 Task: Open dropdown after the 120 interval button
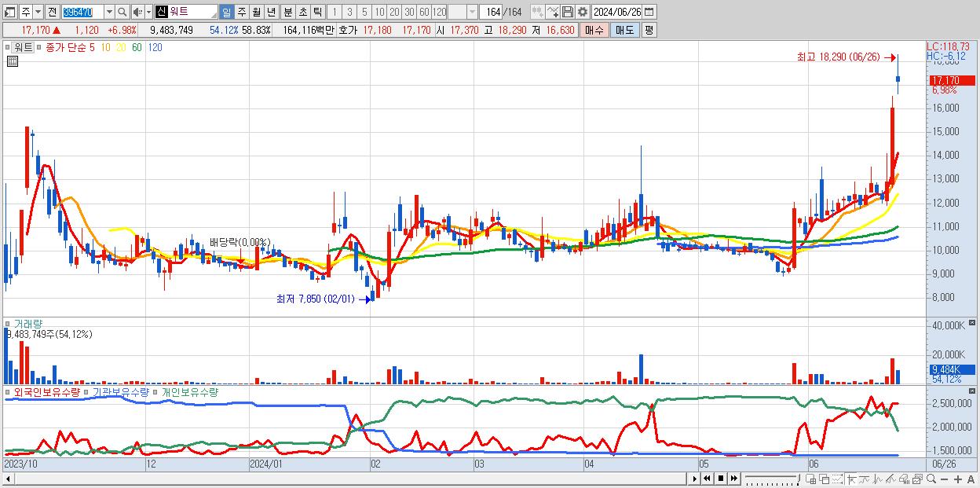pos(472,12)
